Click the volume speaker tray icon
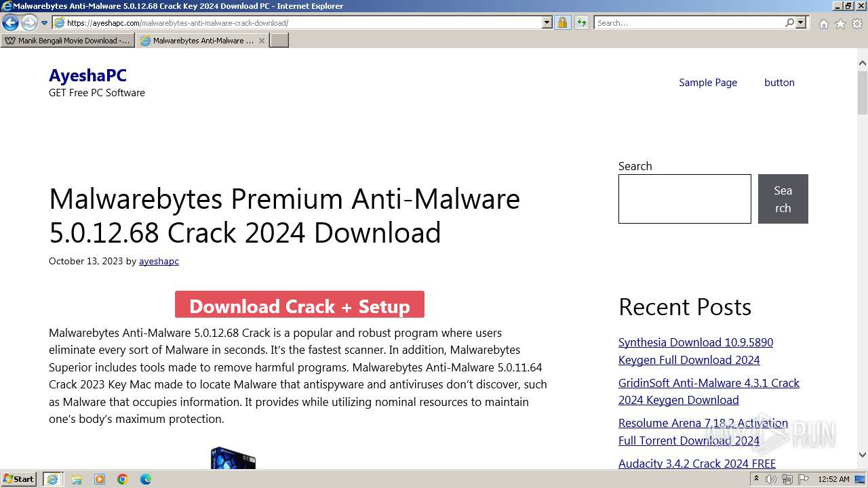Viewport: 868px width, 488px height. point(771,479)
